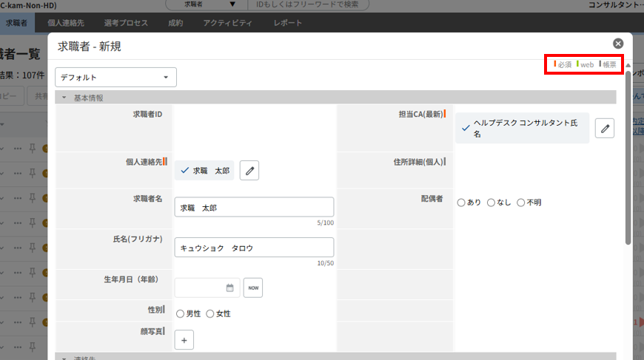Choose 不明 for 配偶者
The height and width of the screenshot is (360, 644).
[x=521, y=203]
